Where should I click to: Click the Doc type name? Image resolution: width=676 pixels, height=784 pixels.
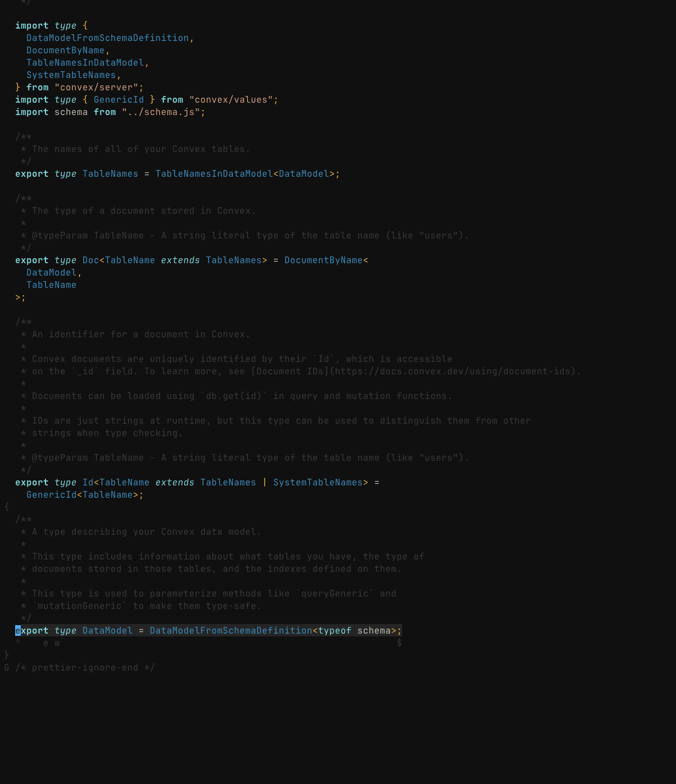(91, 260)
